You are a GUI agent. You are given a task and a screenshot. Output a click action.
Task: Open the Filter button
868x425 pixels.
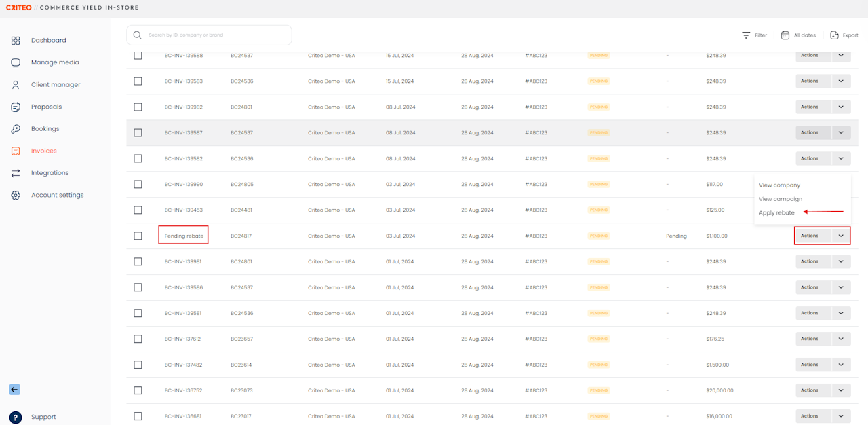click(754, 35)
